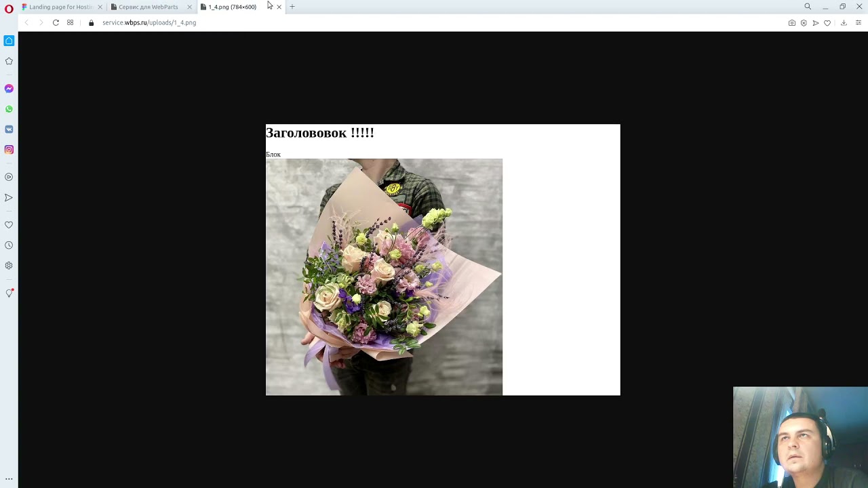The width and height of the screenshot is (868, 488).
Task: Open WhatsApp in sidebar
Action: click(x=9, y=109)
